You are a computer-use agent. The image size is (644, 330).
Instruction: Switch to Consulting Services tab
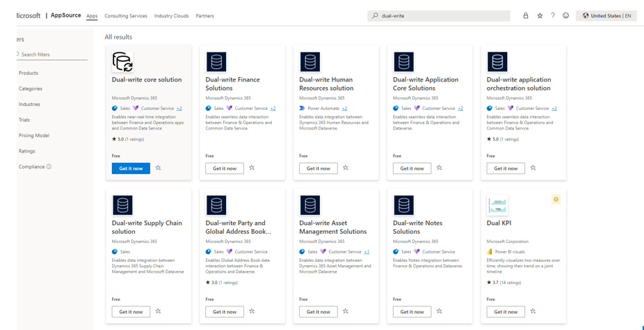(x=126, y=16)
